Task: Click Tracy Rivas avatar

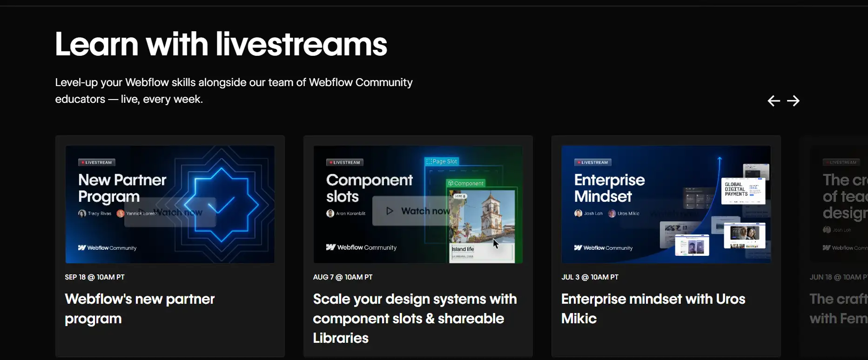Action: 82,213
